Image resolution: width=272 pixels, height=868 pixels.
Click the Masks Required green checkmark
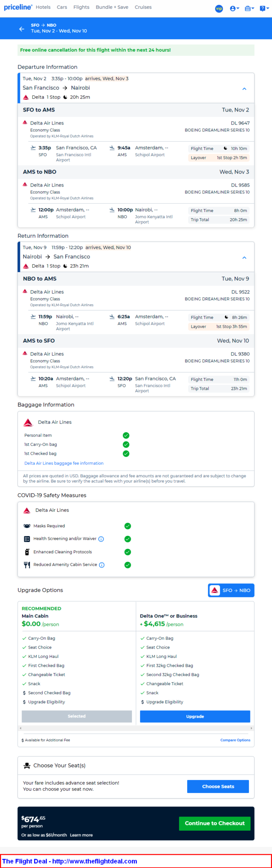[128, 526]
